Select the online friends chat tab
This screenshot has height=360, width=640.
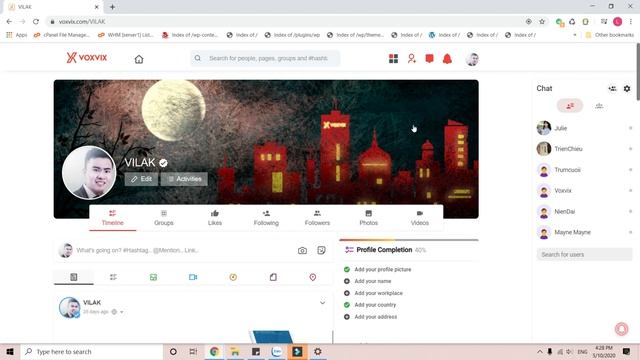coord(570,106)
